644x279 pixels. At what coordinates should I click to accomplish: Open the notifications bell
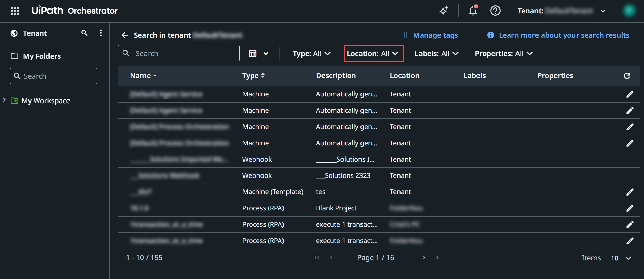[473, 11]
